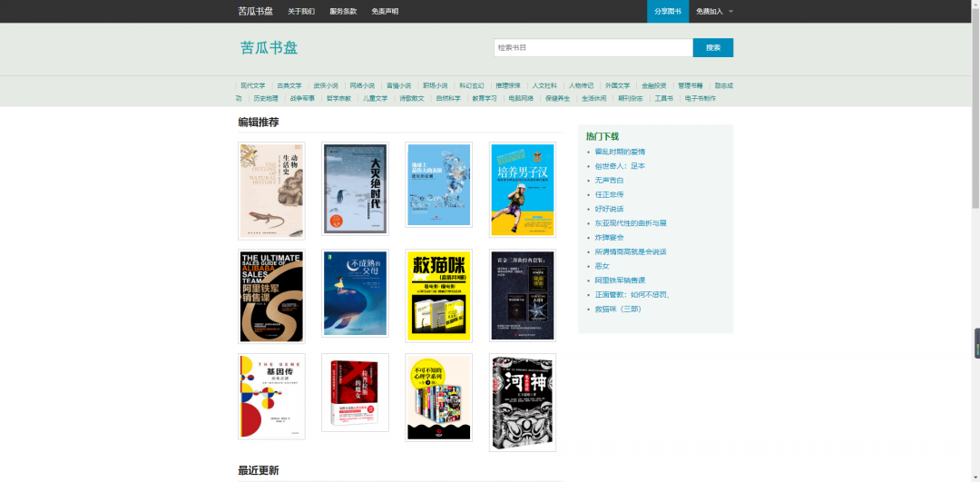View the 救猫咪 yellow book cover

click(439, 296)
